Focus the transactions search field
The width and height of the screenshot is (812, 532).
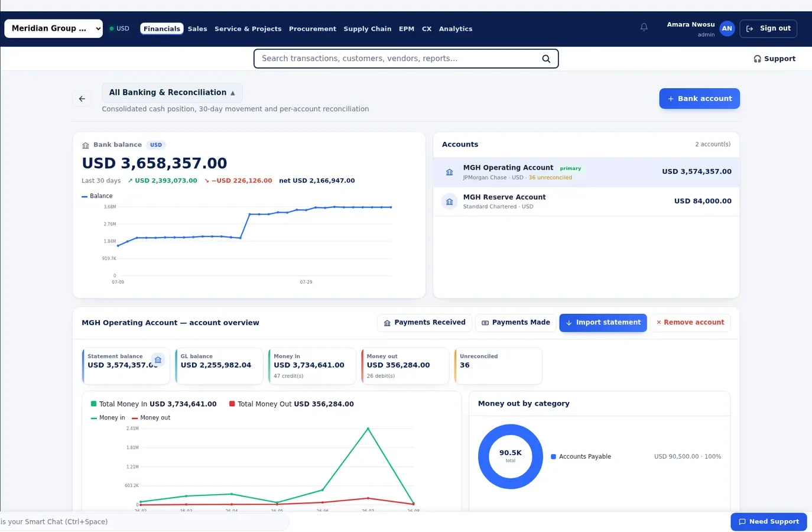(406, 59)
